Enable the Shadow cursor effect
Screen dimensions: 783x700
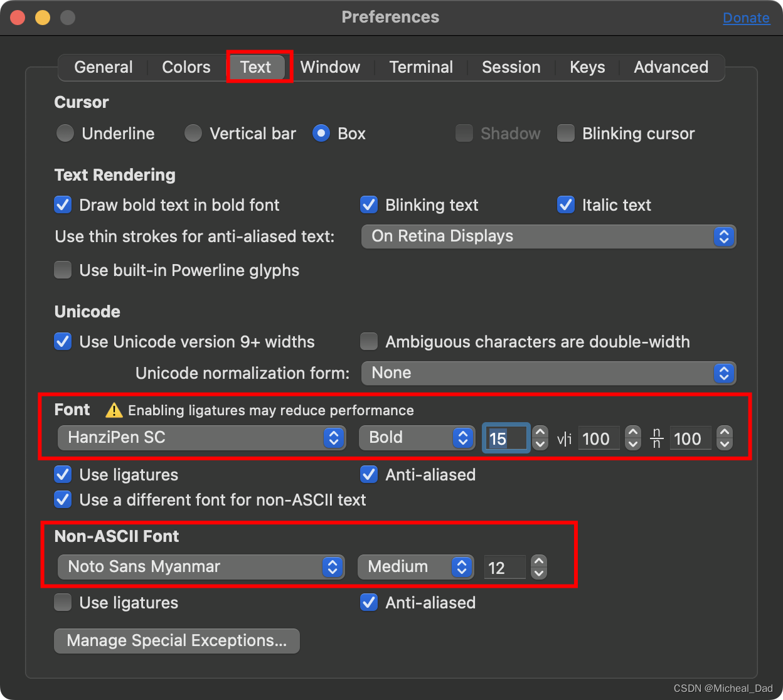(464, 133)
